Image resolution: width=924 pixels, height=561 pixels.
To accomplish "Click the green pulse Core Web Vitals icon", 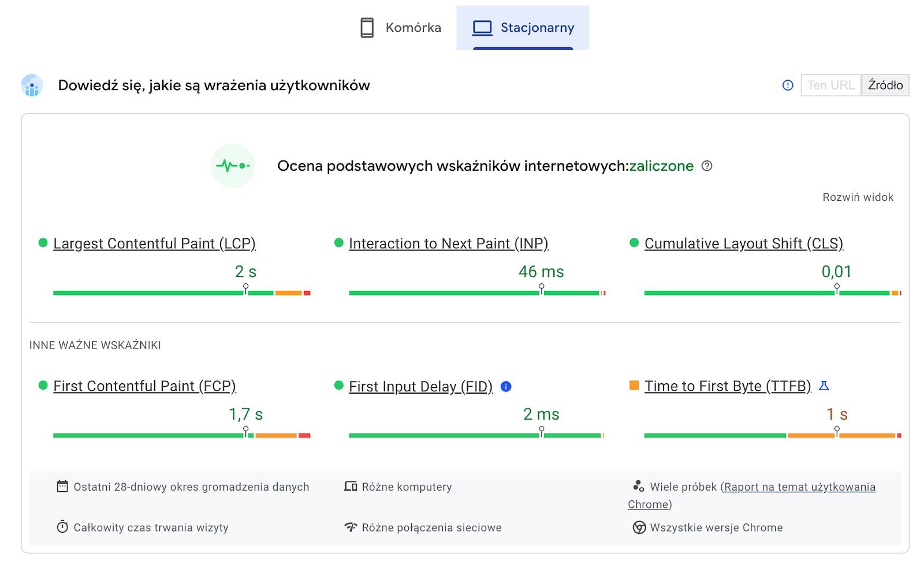I will pos(233,166).
